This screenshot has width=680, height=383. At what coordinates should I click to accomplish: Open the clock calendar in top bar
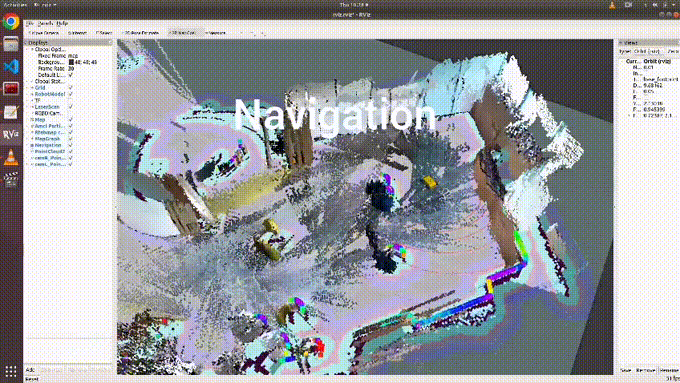pos(354,5)
